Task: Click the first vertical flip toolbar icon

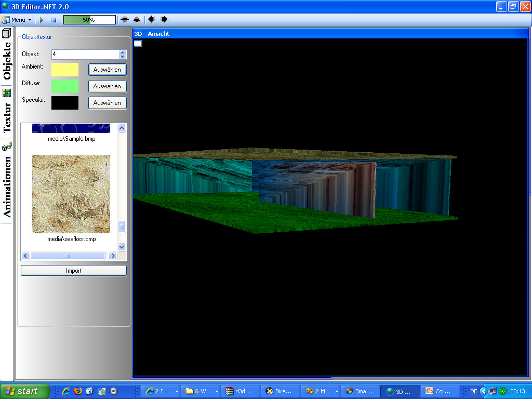Action: [x=125, y=20]
